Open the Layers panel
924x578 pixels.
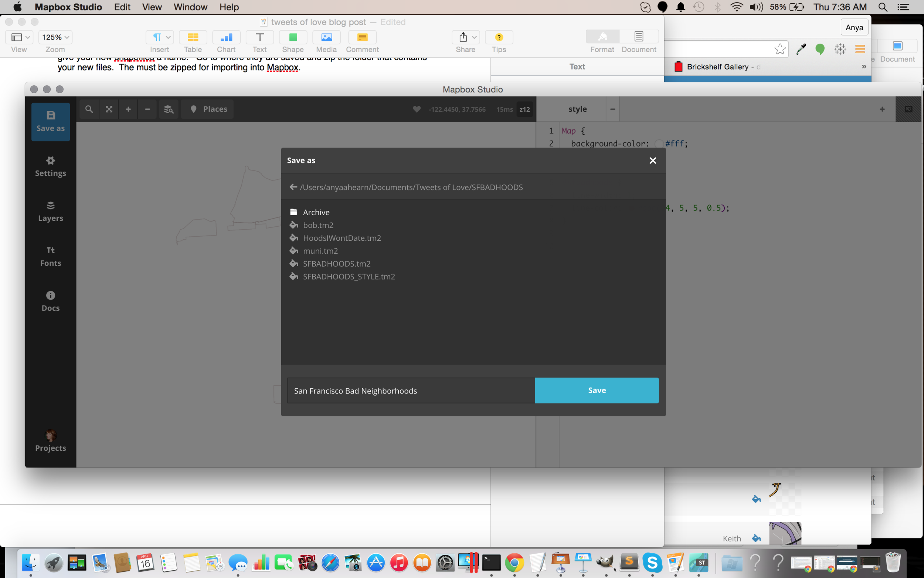[50, 212]
